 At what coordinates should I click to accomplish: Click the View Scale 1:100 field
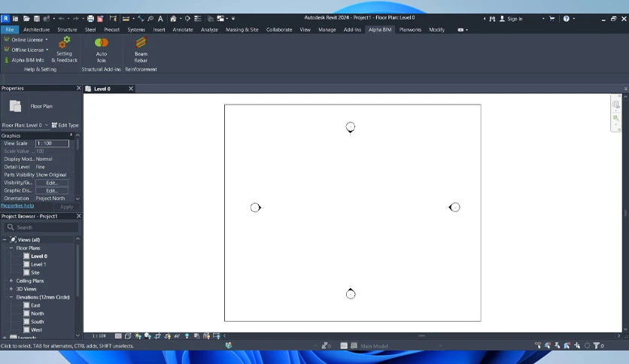[x=52, y=144]
